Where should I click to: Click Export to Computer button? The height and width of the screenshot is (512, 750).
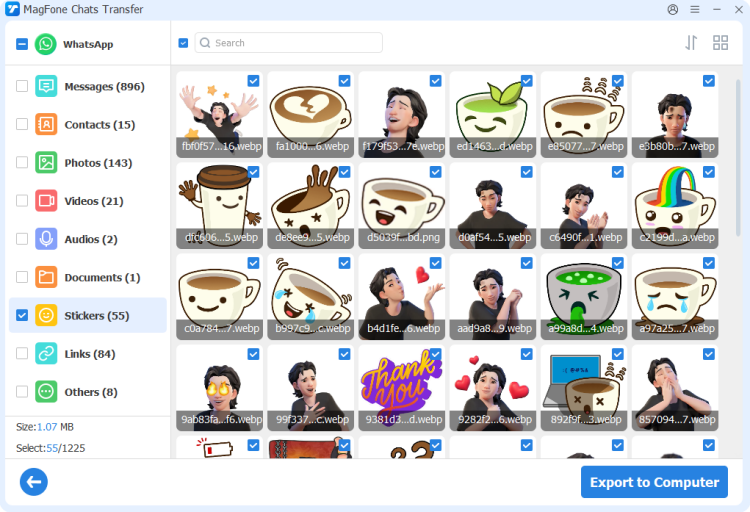tap(654, 482)
